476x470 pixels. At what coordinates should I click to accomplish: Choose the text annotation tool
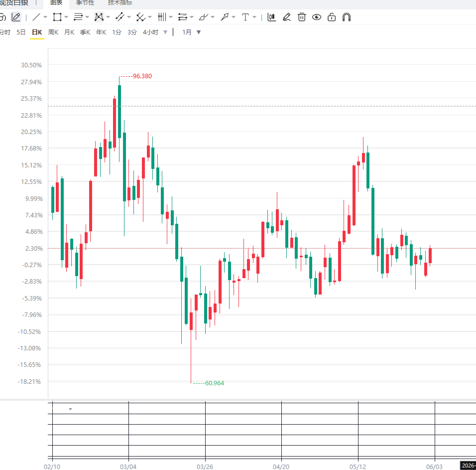tap(245, 17)
